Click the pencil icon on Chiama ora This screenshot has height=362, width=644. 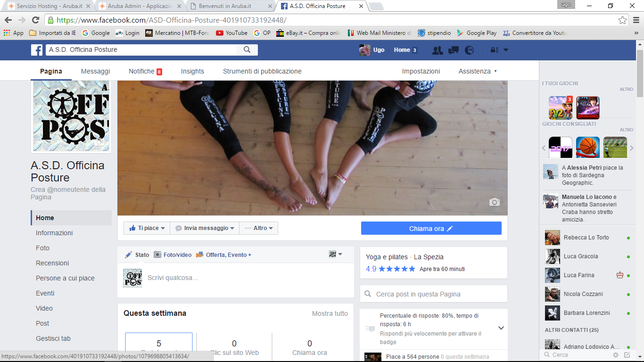(450, 229)
